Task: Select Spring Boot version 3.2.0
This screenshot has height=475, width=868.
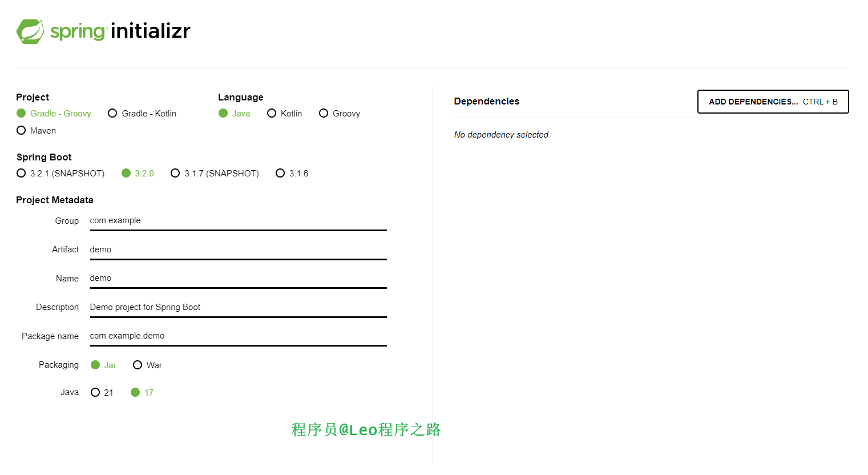Action: (x=138, y=174)
